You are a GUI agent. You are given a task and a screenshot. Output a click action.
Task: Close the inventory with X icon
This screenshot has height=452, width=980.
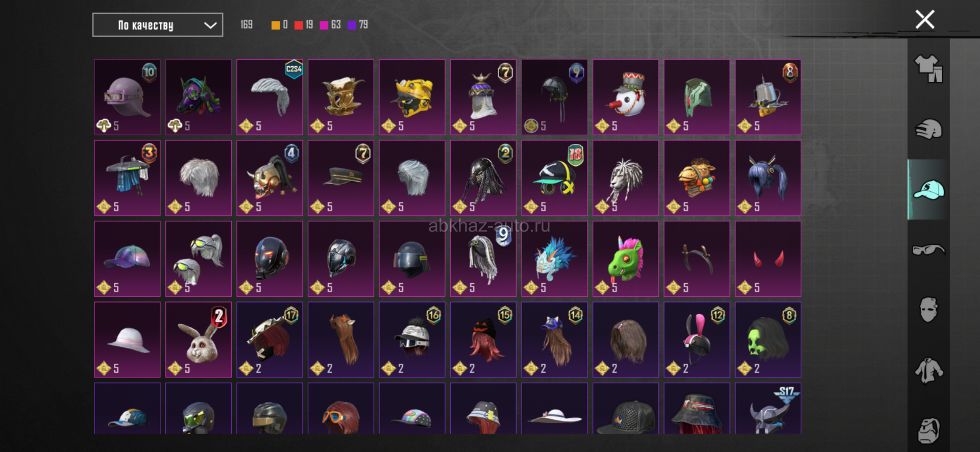pos(925,20)
